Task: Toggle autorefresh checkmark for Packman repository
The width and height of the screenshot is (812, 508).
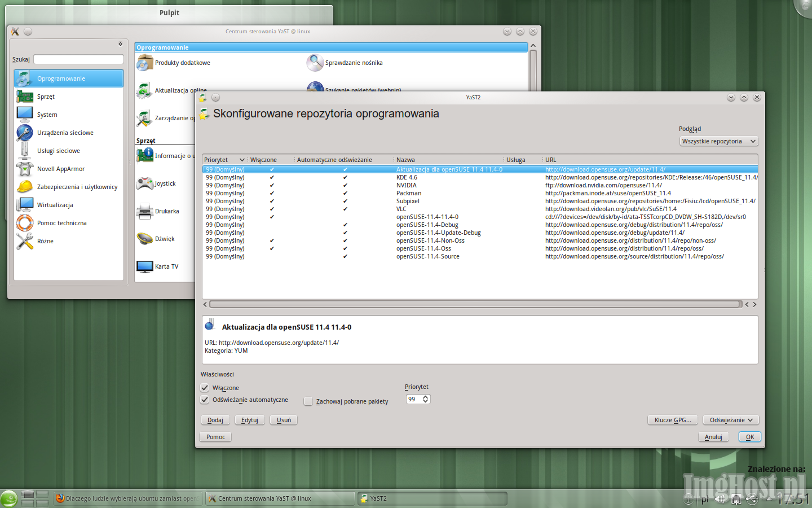Action: click(345, 193)
